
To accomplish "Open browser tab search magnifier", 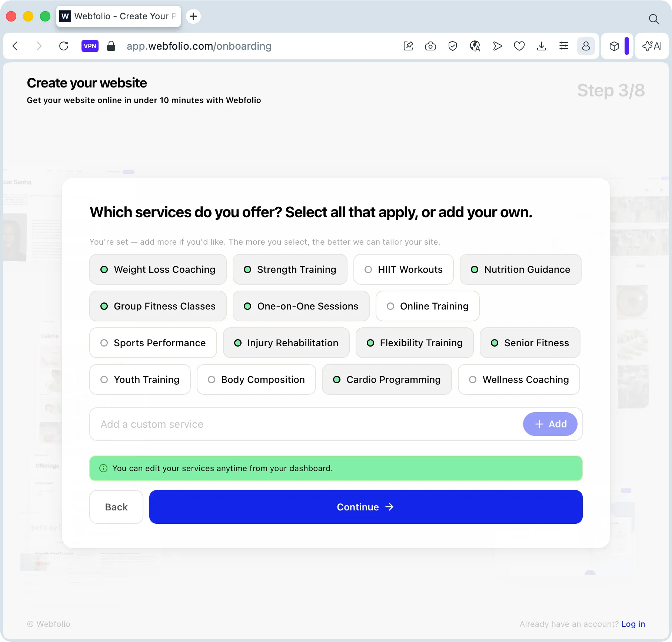I will point(654,19).
